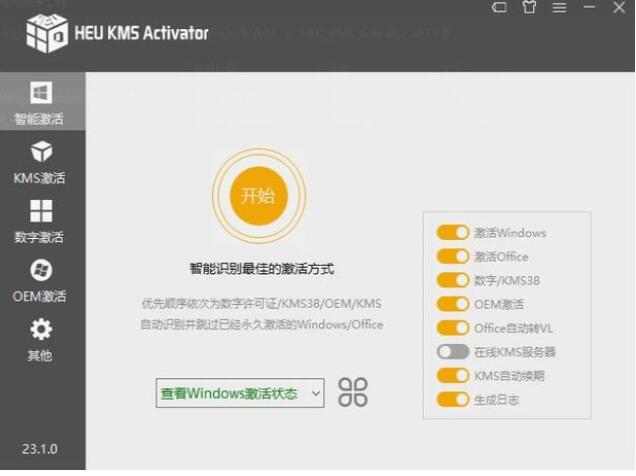The image size is (636, 476).
Task: Click the four-leaf clover icon beside dropdown
Action: tap(353, 392)
